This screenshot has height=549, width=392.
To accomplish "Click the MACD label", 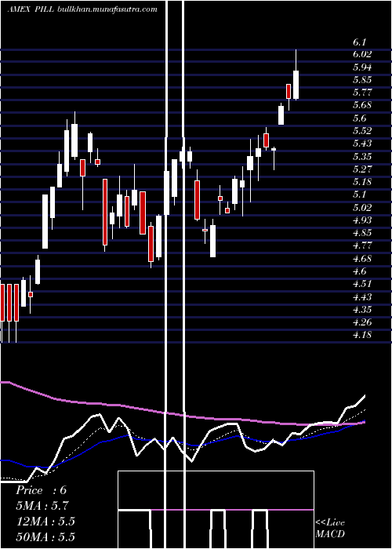I will coord(329,534).
